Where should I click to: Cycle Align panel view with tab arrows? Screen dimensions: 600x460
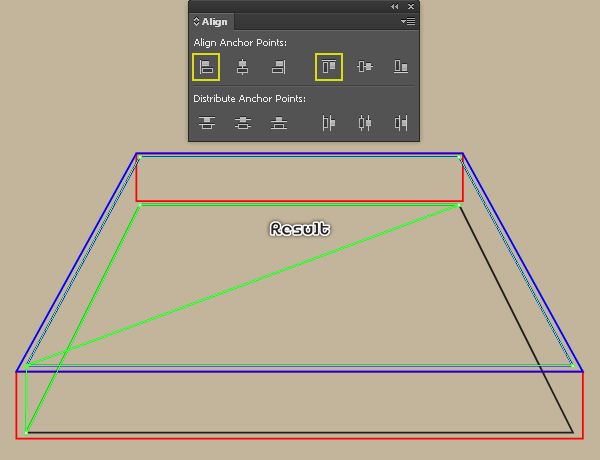196,21
